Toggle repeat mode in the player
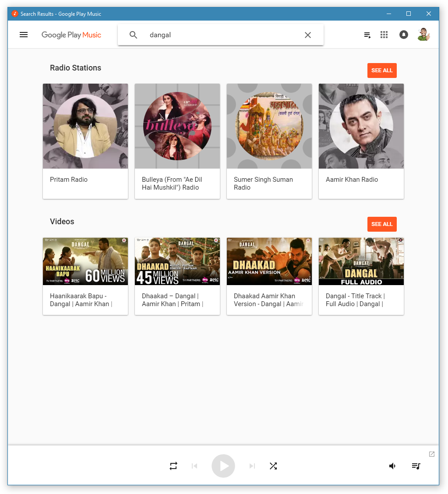This screenshot has height=494, width=448. [x=173, y=466]
